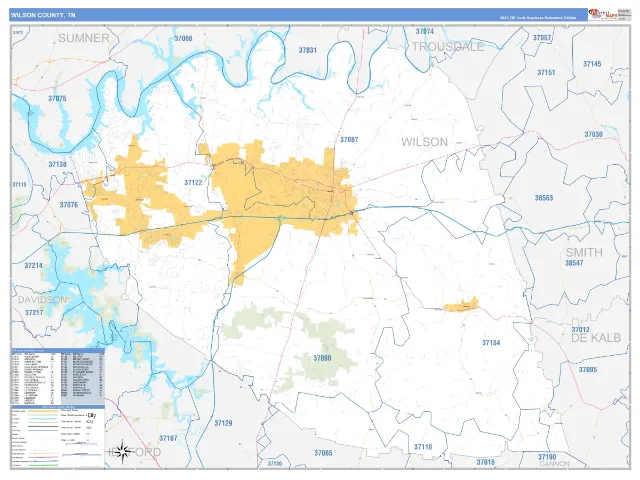Screen dimensions: 640x480
Task: Select the CANNON county label
Action: [554, 464]
